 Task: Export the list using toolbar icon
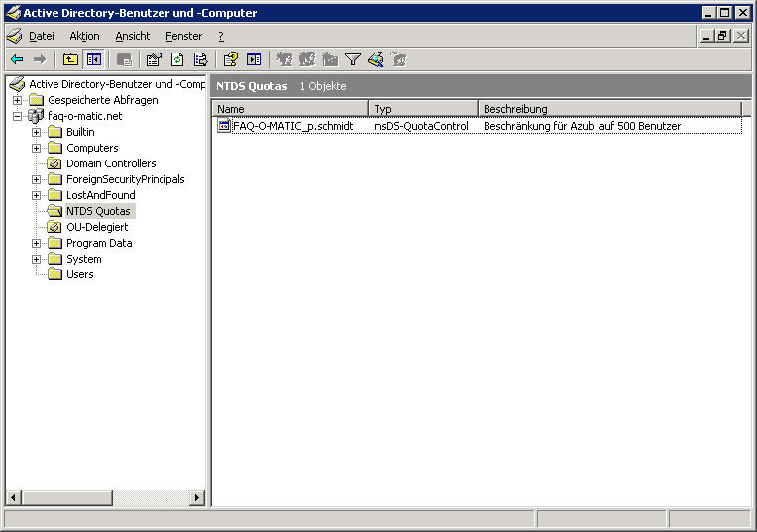pos(200,59)
